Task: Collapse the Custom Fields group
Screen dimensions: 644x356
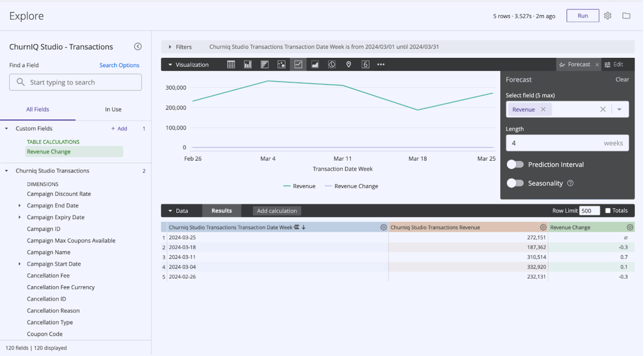Action: click(x=7, y=129)
